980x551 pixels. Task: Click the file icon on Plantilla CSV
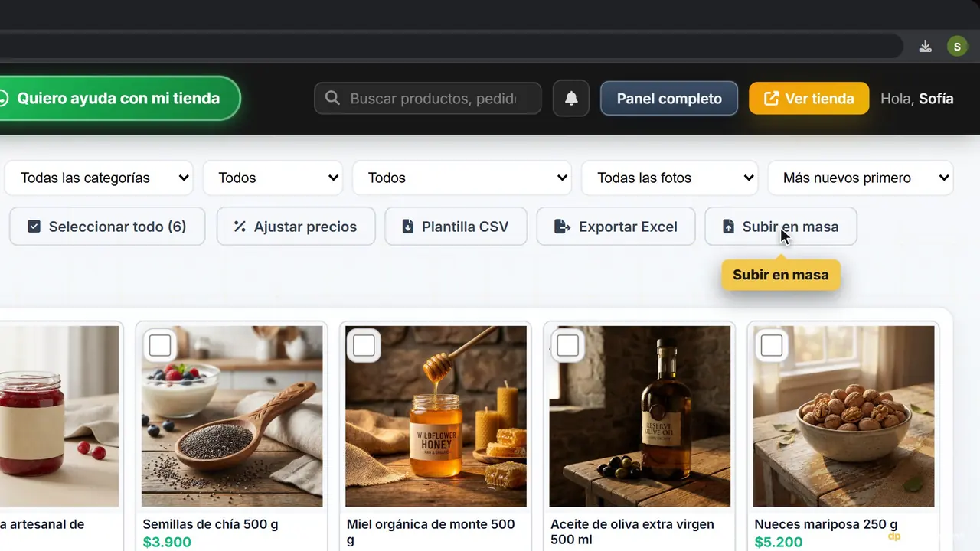pyautogui.click(x=408, y=227)
